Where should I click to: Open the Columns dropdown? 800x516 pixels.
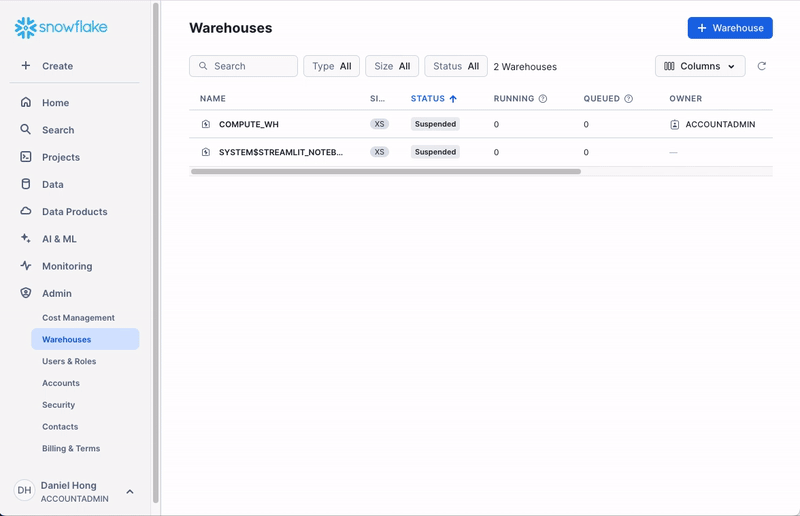[x=700, y=66]
